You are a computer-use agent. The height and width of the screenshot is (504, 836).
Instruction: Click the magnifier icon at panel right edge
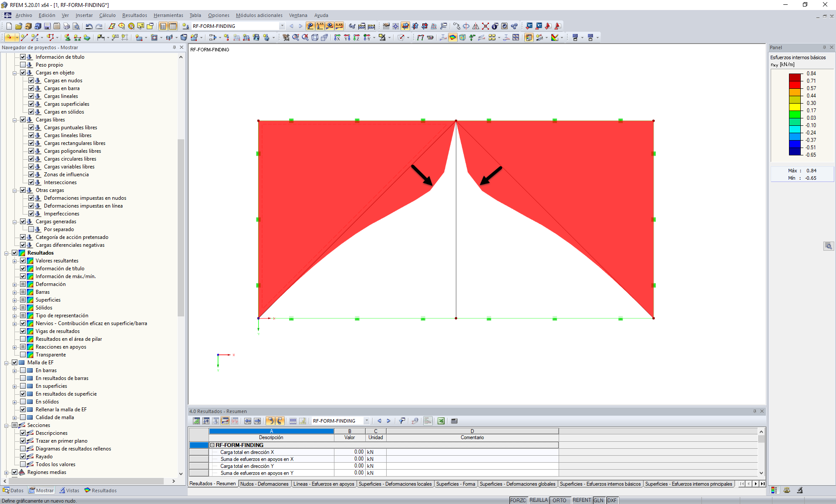click(828, 246)
